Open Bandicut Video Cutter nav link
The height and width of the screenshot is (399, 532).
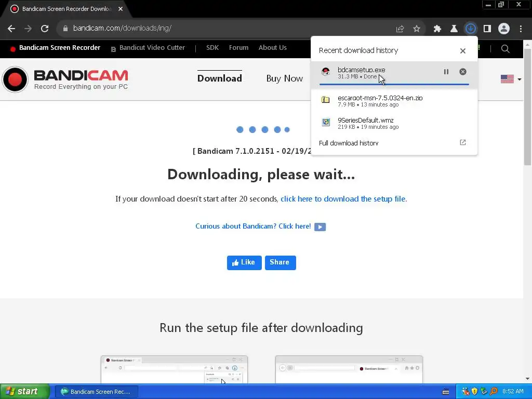coord(152,48)
